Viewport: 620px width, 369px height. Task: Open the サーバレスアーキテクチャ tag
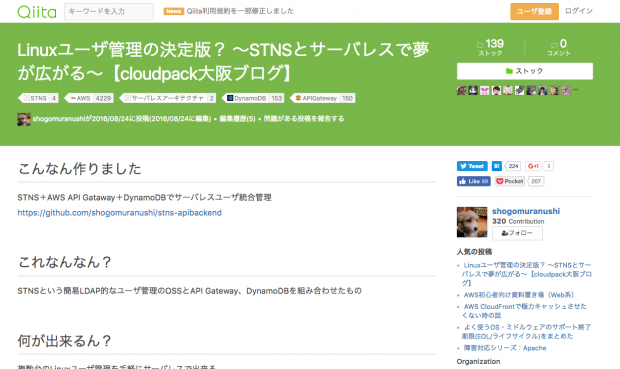(x=168, y=98)
